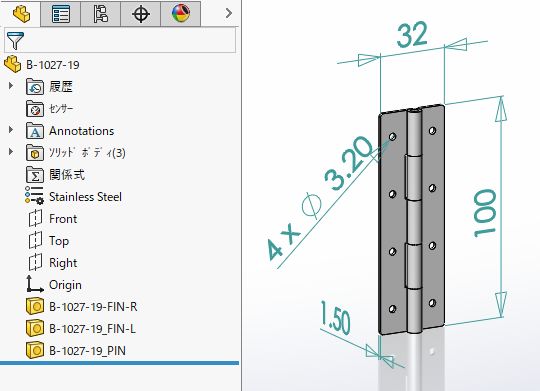This screenshot has height=391, width=540.
Task: Switch to the ConfigurationManager tab
Action: (101, 14)
